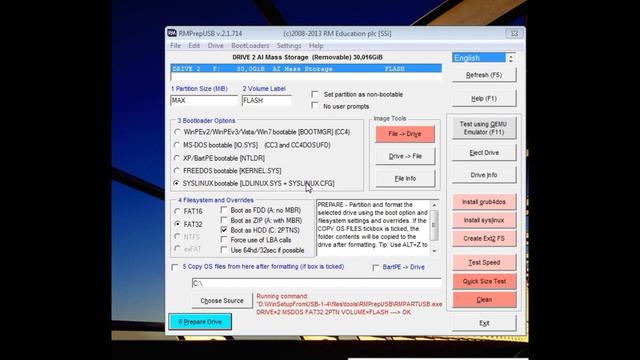Select WinPEv2/WinPEv3/Vista/Win7 bootable option
This screenshot has height=360, width=640.
pos(177,132)
